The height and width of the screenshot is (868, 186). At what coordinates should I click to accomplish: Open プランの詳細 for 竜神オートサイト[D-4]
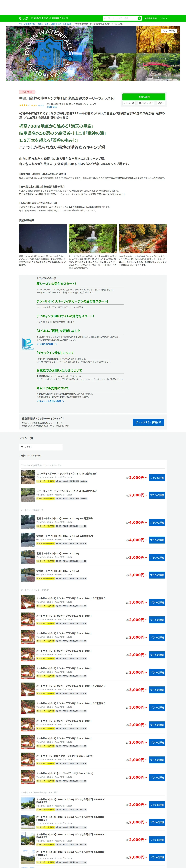[157, 575]
